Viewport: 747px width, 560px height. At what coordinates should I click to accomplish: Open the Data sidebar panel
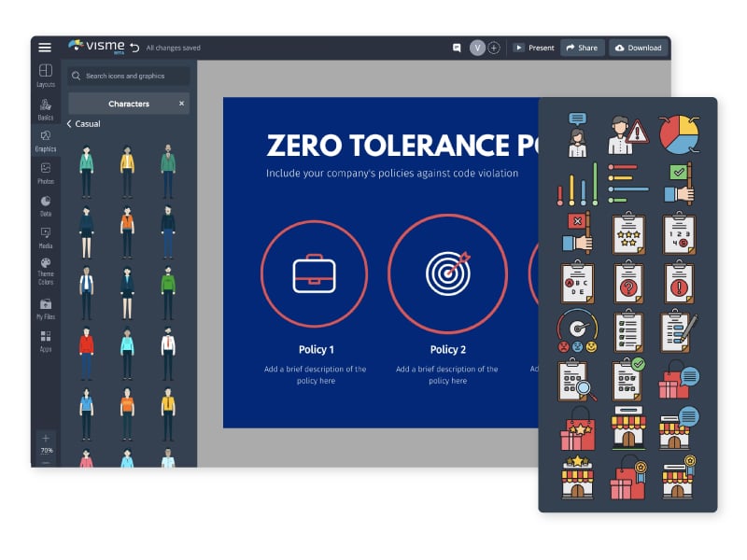click(x=45, y=205)
